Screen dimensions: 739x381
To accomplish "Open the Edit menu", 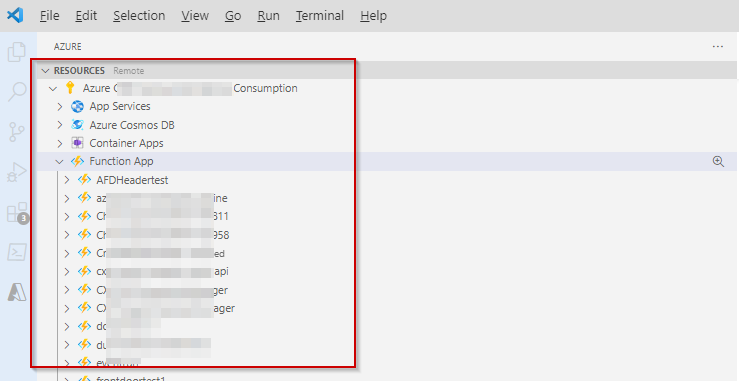I will pyautogui.click(x=86, y=16).
